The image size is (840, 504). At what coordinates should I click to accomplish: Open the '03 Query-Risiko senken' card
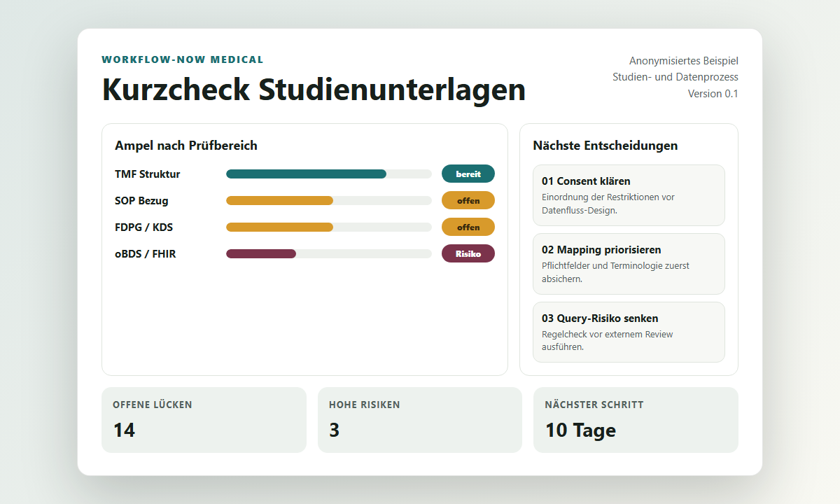coord(629,332)
